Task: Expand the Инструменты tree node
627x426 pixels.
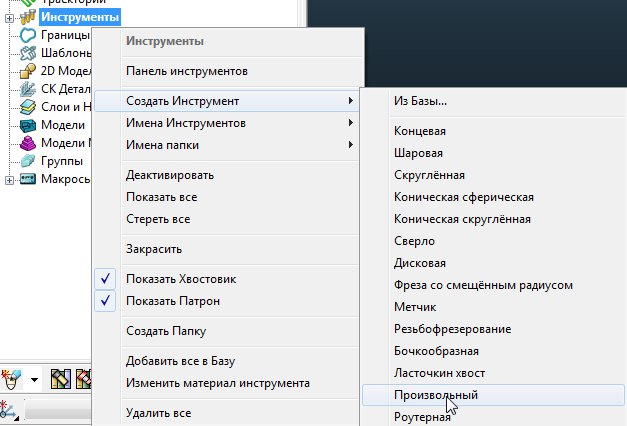Action: pos(9,18)
